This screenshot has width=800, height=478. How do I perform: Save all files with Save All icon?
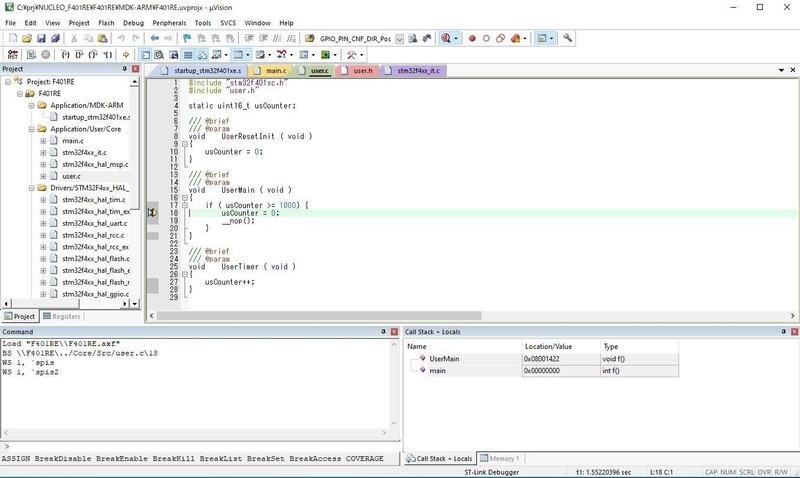(x=55, y=38)
